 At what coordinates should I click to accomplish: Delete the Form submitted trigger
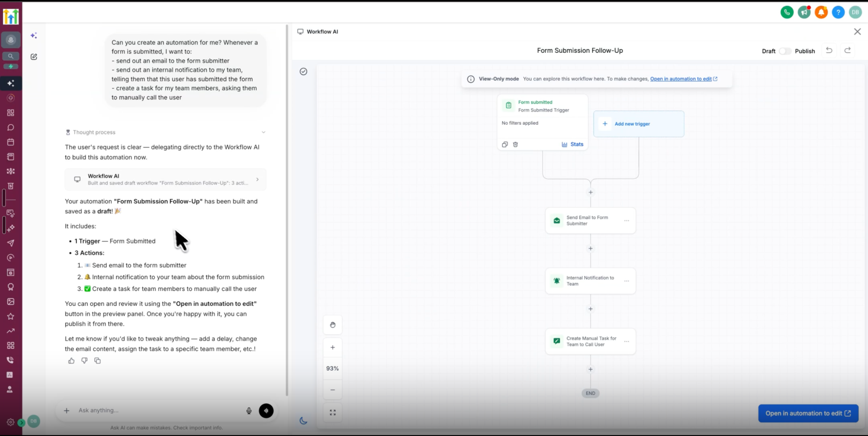tap(515, 144)
